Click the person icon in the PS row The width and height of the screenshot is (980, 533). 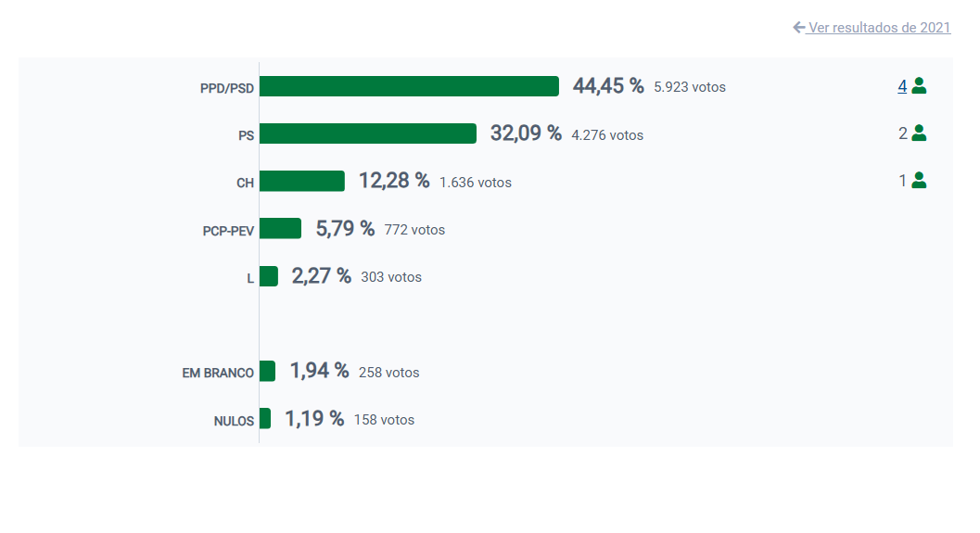(919, 133)
